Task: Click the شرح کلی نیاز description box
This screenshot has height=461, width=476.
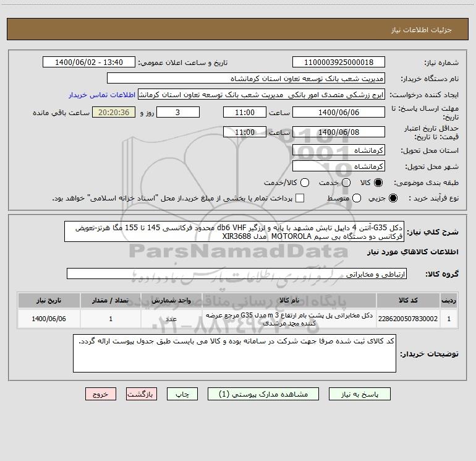Action: pos(234,231)
